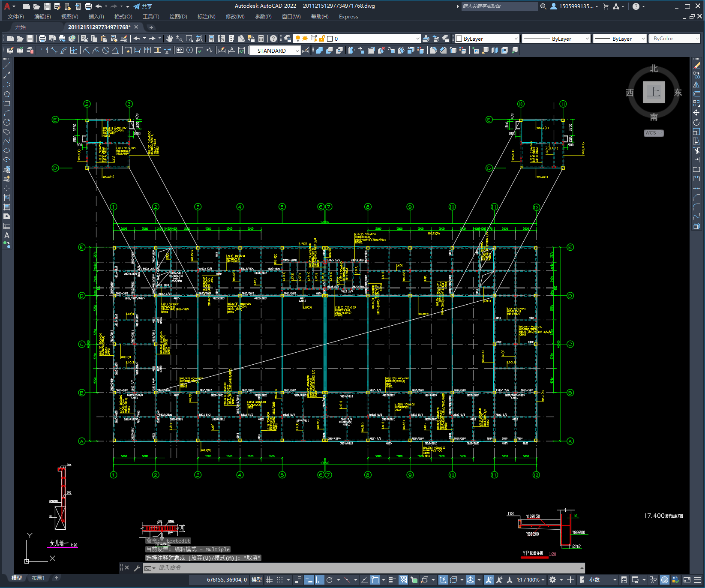Click the customization menu icon in status bar
705x588 pixels.
tap(698, 580)
